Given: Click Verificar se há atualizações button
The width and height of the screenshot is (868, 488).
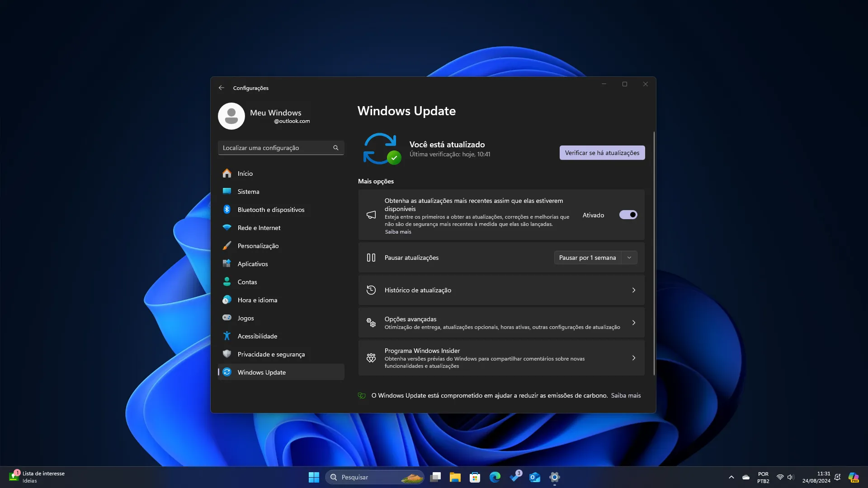Looking at the screenshot, I should pyautogui.click(x=602, y=152).
